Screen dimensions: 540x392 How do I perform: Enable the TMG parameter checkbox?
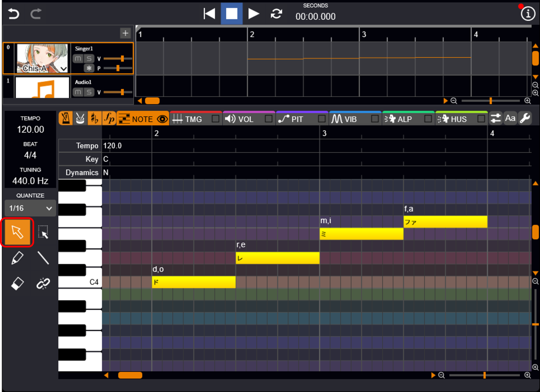point(216,119)
